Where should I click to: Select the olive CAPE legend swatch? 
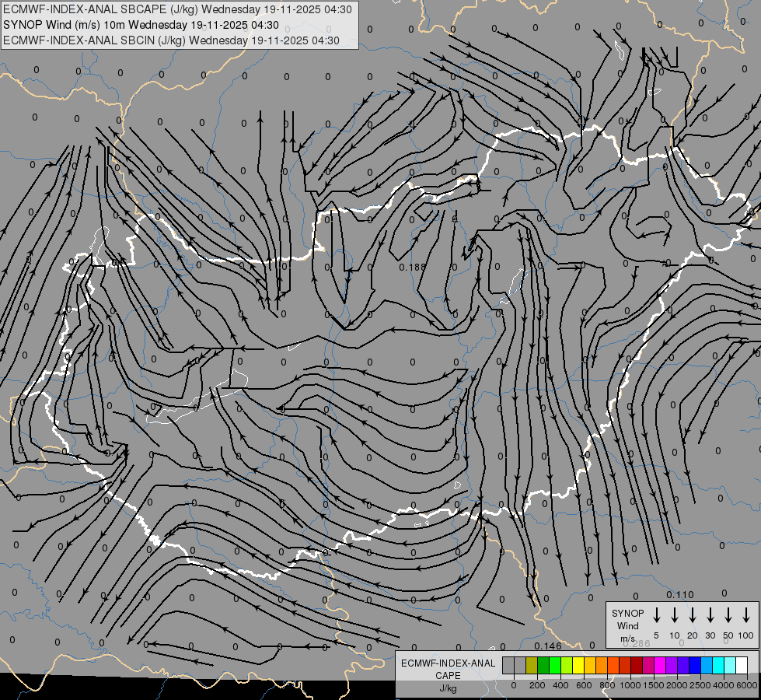[532, 665]
